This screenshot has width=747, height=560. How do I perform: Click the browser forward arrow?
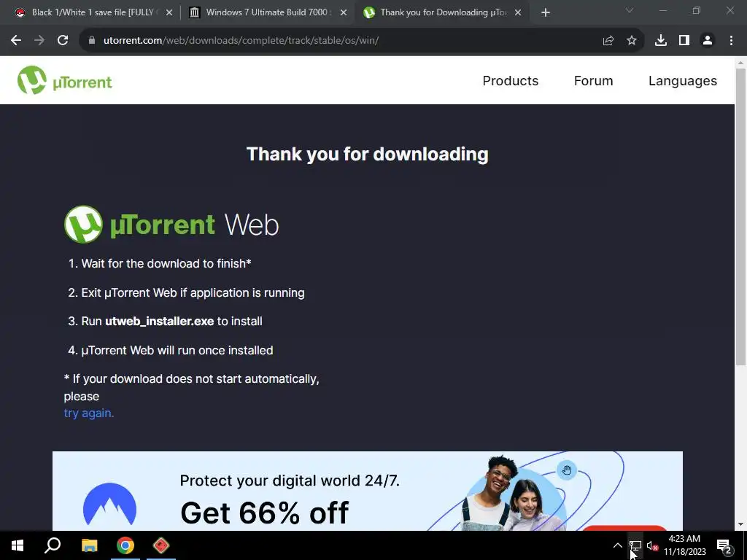39,41
